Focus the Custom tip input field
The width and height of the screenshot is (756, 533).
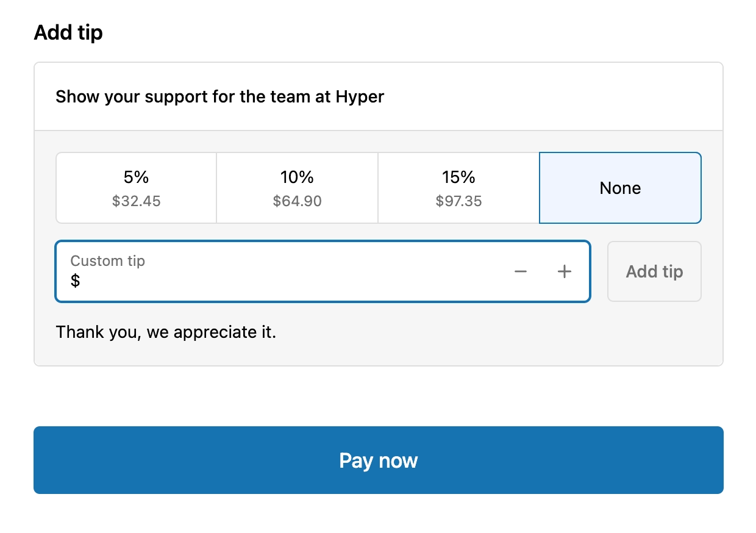287,280
